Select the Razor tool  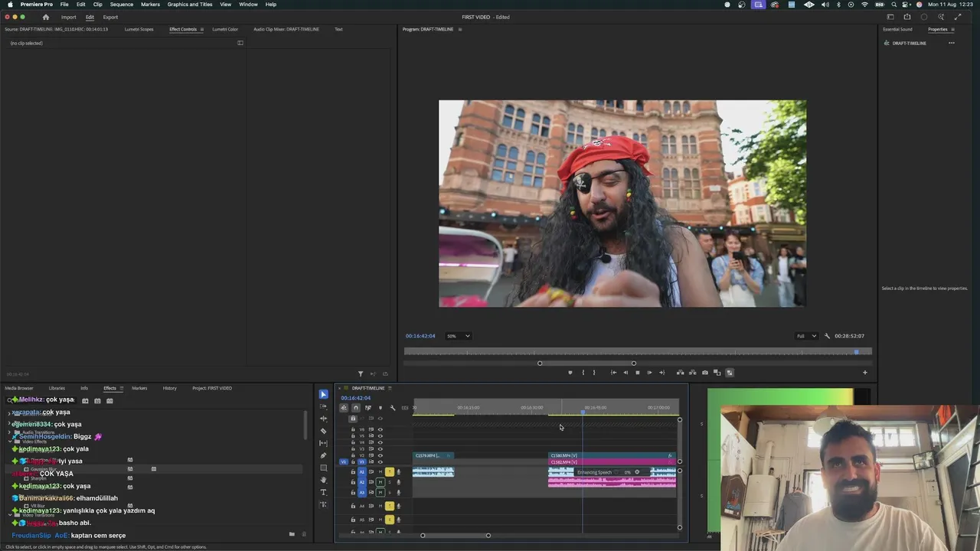click(x=323, y=431)
